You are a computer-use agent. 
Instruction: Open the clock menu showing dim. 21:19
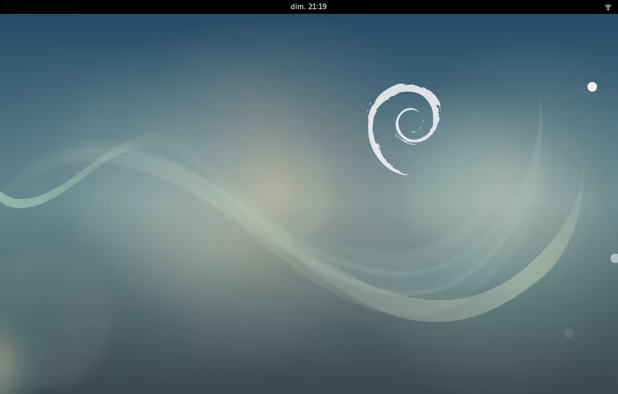point(309,7)
